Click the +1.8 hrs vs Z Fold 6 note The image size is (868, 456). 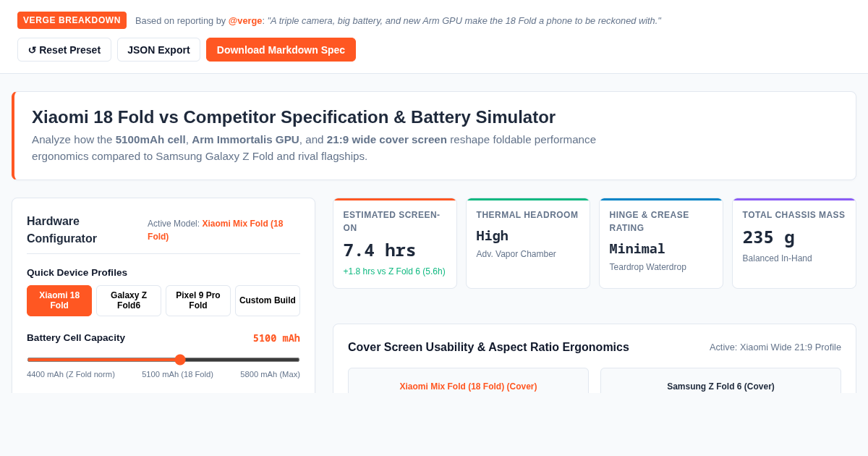click(394, 271)
